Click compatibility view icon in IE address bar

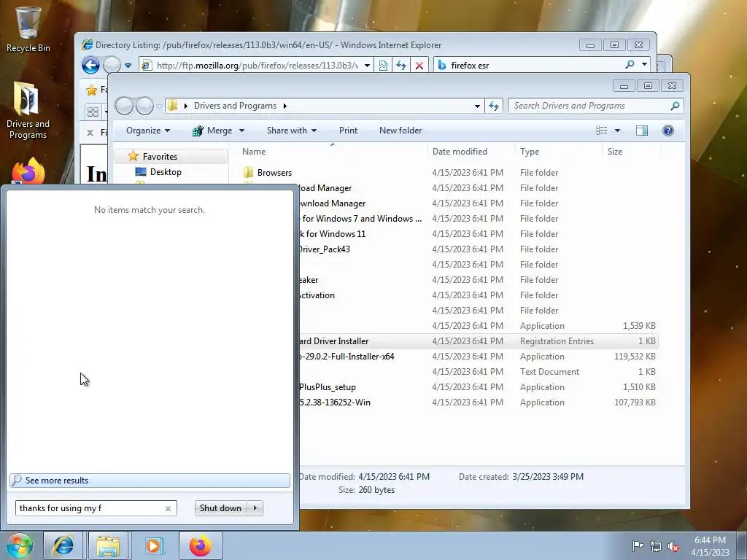383,65
